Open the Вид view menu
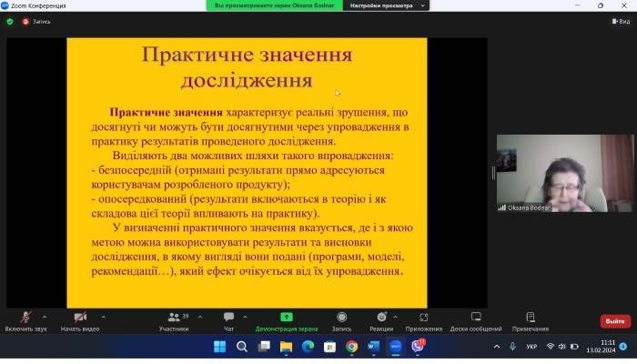Image resolution: width=637 pixels, height=364 pixels. [620, 21]
